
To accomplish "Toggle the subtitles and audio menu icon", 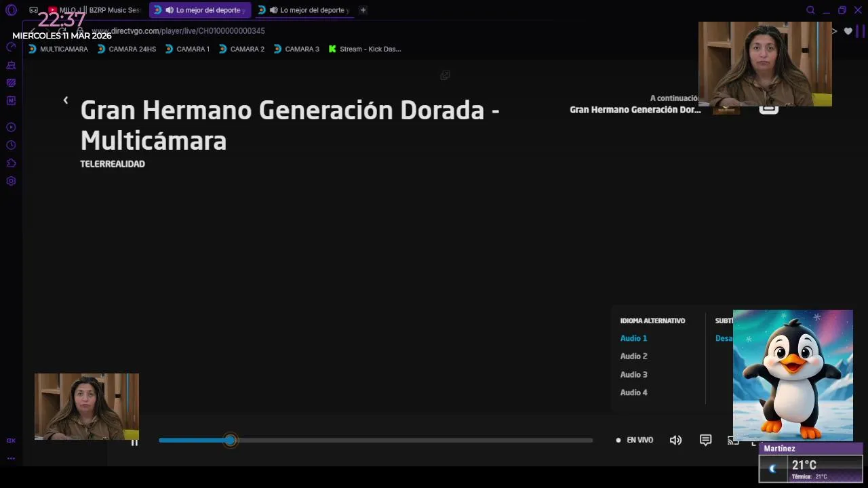I will point(705,440).
